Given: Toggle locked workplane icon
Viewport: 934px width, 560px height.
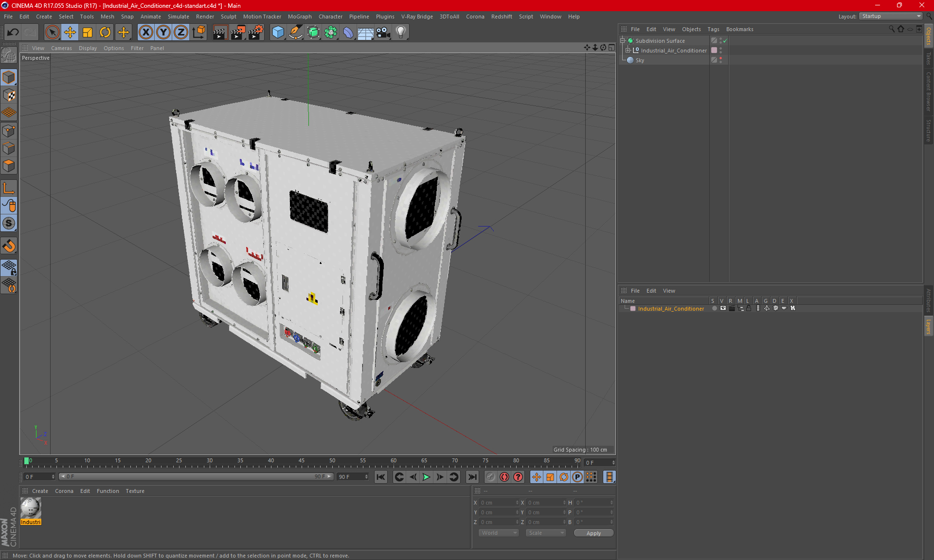Looking at the screenshot, I should (x=9, y=268).
